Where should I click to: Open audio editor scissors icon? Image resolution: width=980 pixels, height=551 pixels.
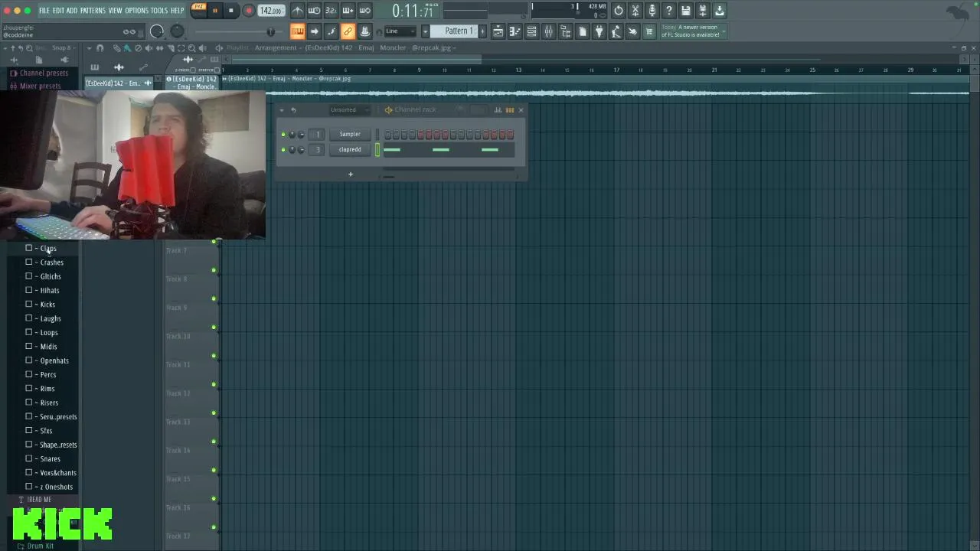[635, 11]
